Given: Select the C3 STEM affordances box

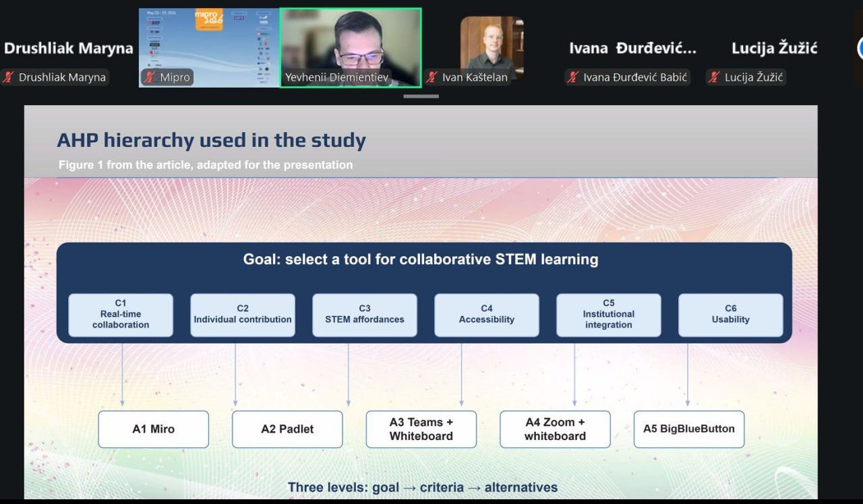Looking at the screenshot, I should coord(365,315).
